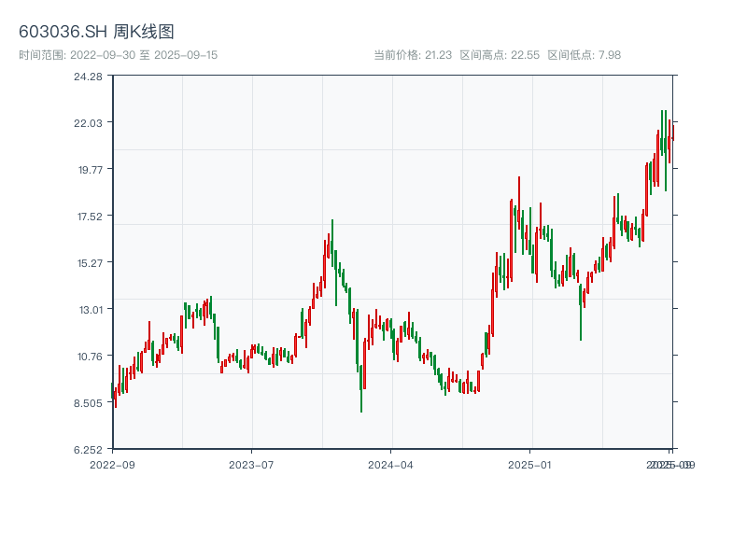Click the y-axis value 15.27
The width and height of the screenshot is (747, 560).
[90, 263]
